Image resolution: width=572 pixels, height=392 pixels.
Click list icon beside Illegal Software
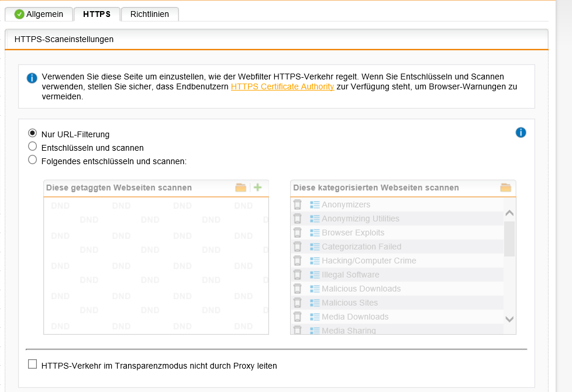[315, 275]
